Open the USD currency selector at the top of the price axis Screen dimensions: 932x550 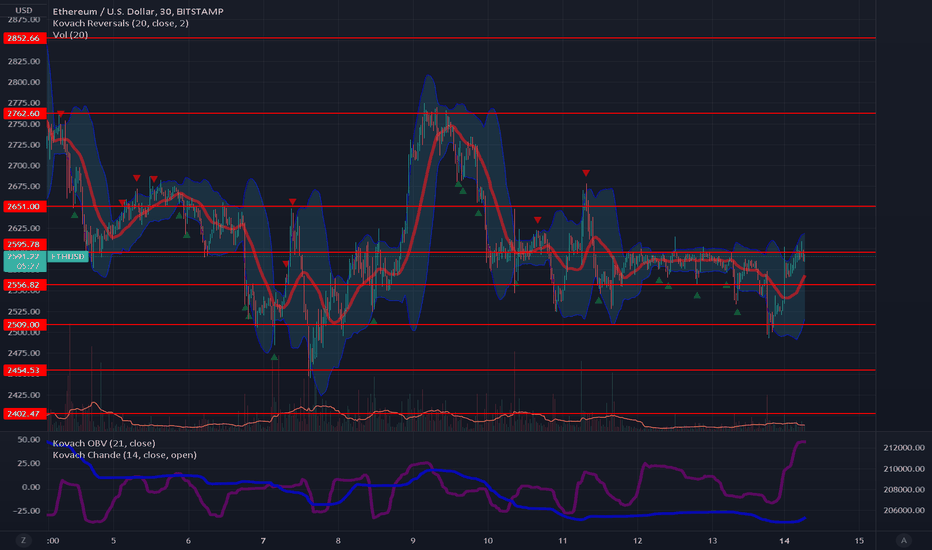coord(24,10)
